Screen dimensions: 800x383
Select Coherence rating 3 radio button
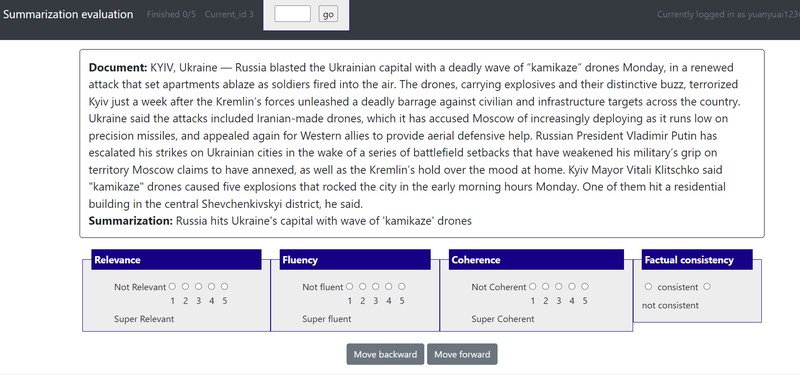pos(559,287)
